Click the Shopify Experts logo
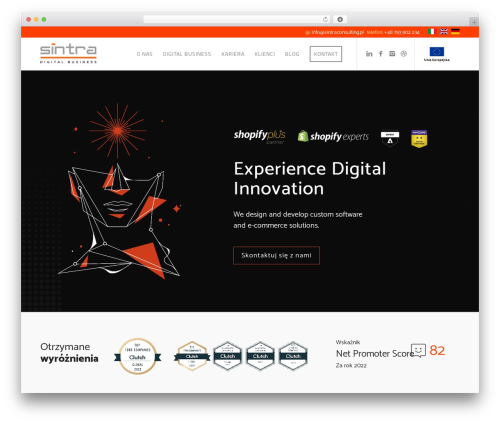The width and height of the screenshot is (500, 423). (x=333, y=136)
